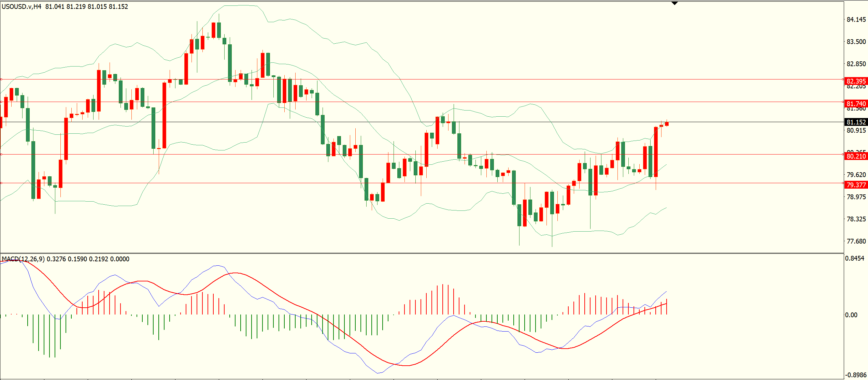The width and height of the screenshot is (868, 380).
Task: Click the 82.395 red price level label
Action: coord(856,81)
